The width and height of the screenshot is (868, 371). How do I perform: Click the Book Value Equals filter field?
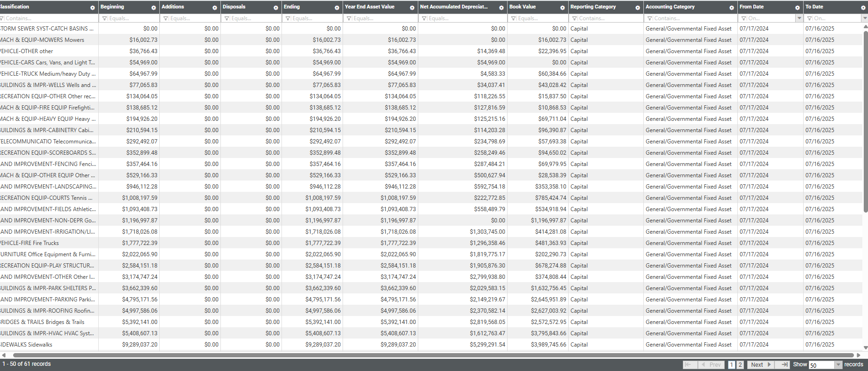[538, 18]
